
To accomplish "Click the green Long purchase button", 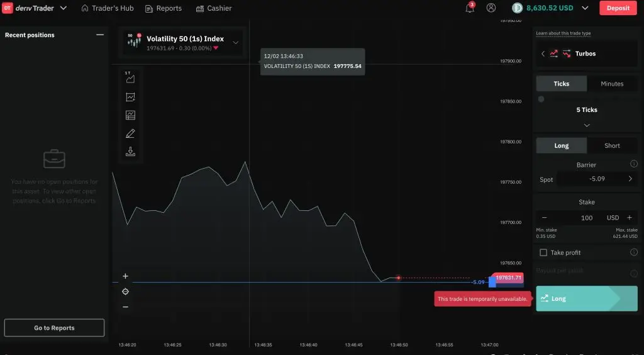I will (x=587, y=299).
